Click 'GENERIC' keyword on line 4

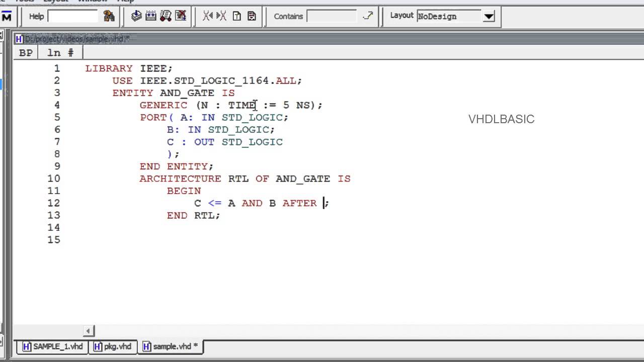click(x=164, y=105)
